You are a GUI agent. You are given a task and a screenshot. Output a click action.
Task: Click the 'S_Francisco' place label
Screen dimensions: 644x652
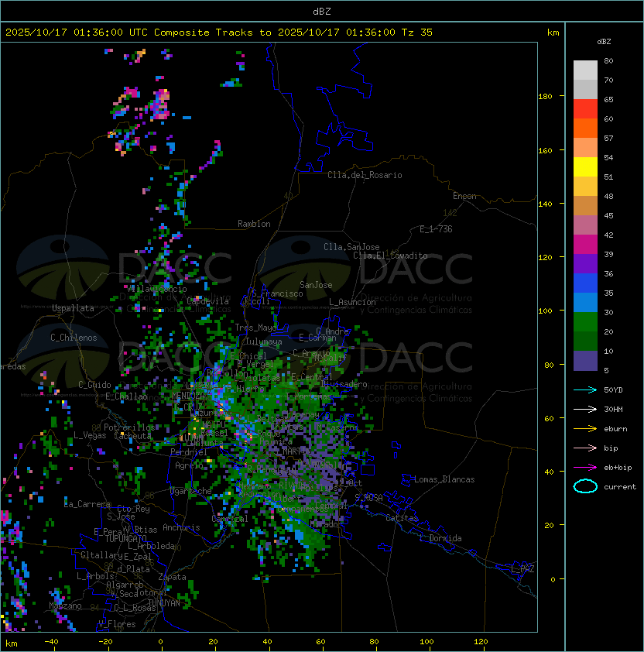click(x=277, y=293)
